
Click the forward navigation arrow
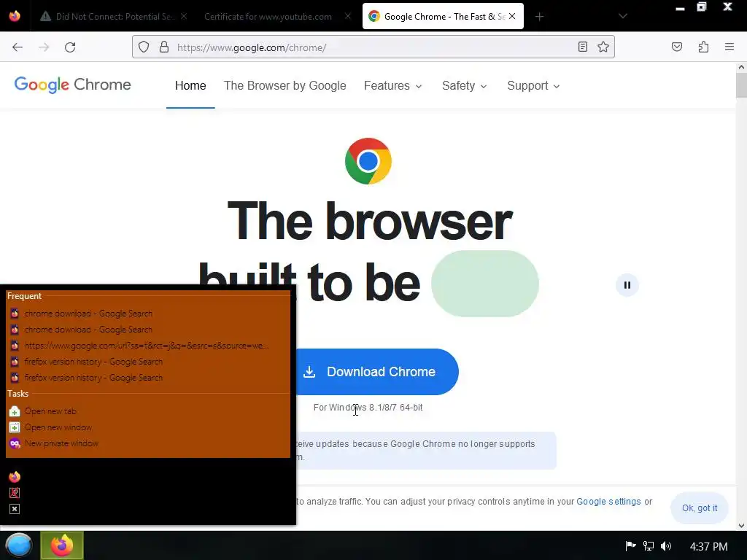(44, 47)
